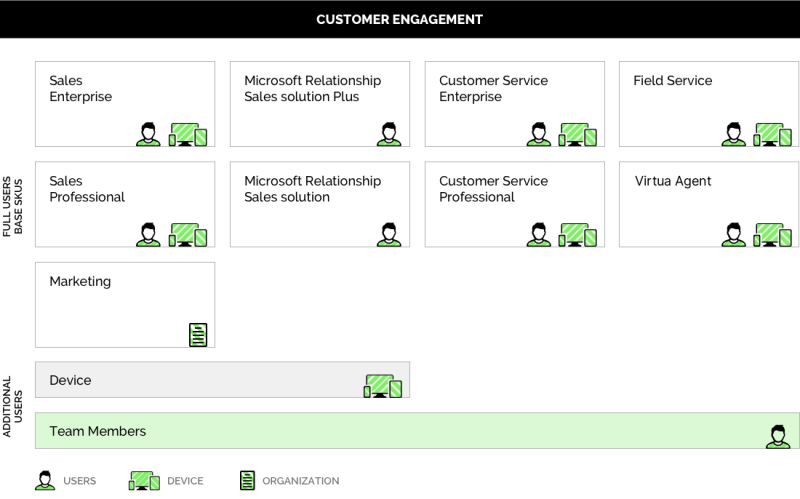
Task: Select the green Team Members bar label
Action: coord(97,431)
